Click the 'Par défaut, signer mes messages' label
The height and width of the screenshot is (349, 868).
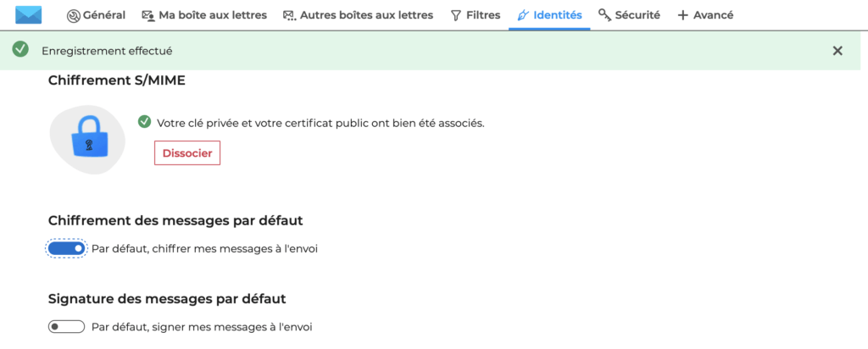click(202, 327)
